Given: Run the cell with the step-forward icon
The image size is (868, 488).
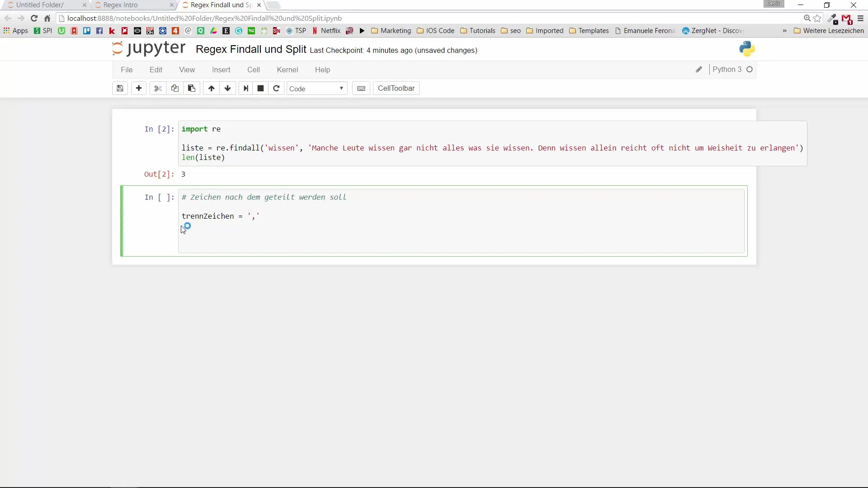Looking at the screenshot, I should pos(245,89).
